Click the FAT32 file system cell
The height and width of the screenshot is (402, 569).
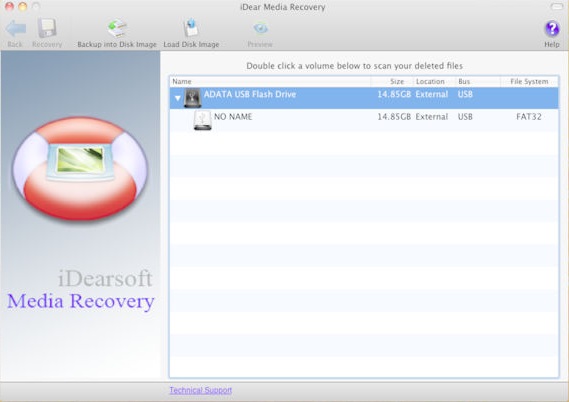tap(529, 117)
